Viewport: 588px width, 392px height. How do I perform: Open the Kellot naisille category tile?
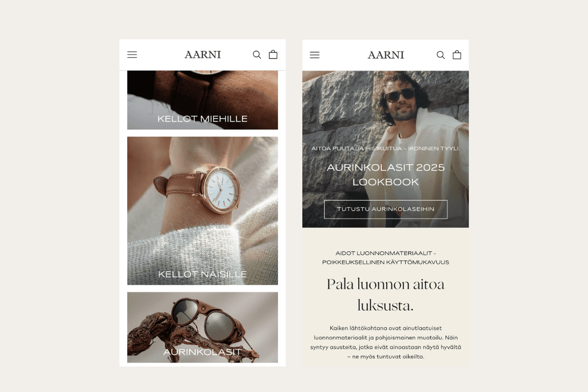202,211
